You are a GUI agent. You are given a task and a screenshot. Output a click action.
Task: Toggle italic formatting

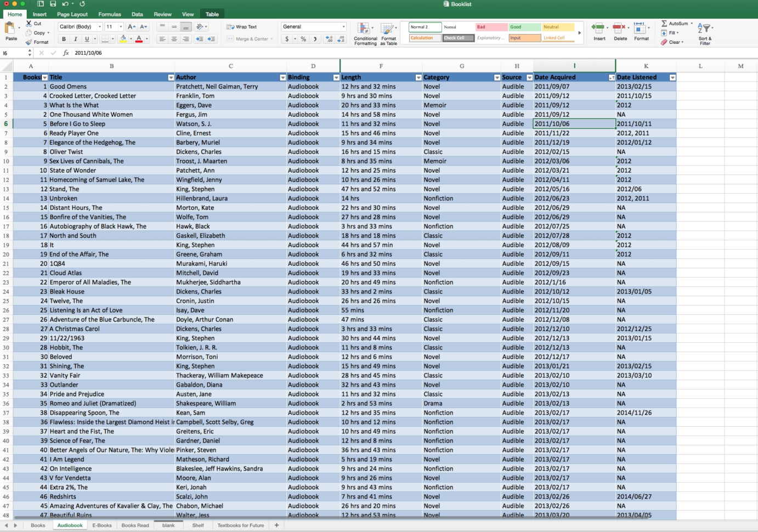click(76, 39)
